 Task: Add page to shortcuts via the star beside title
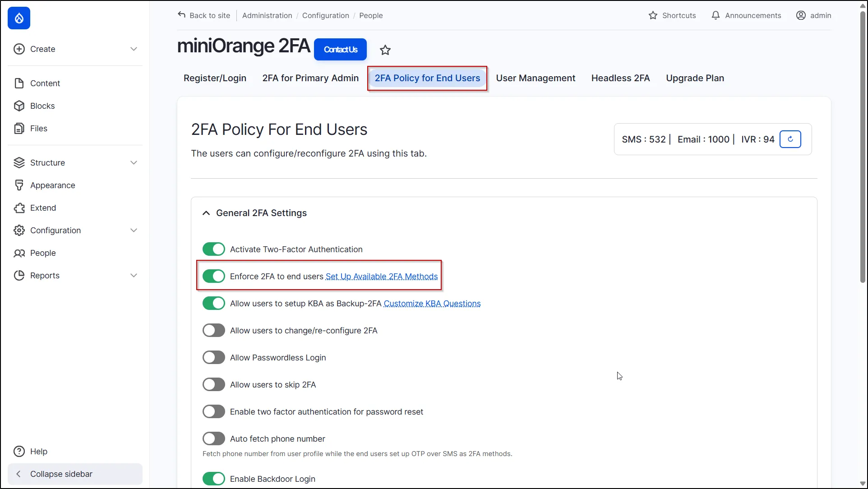385,50
